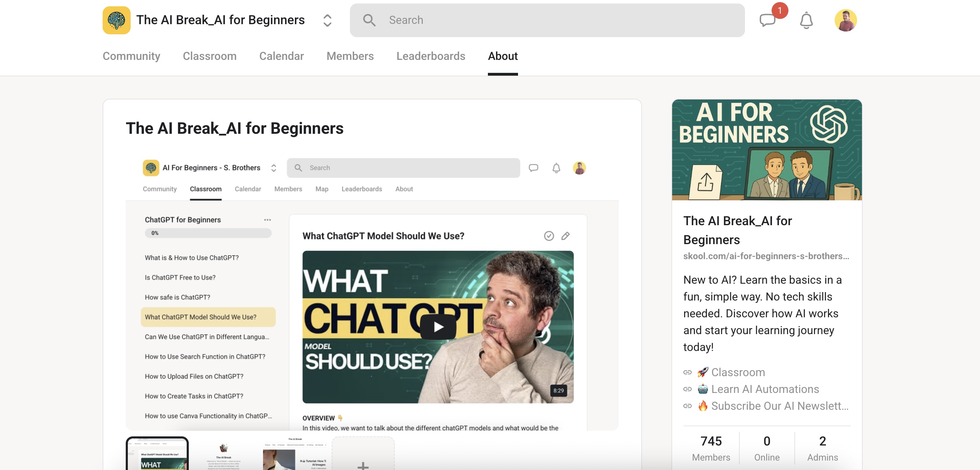Viewport: 980px width, 470px height.
Task: Add a new media with plus tile
Action: click(363, 453)
